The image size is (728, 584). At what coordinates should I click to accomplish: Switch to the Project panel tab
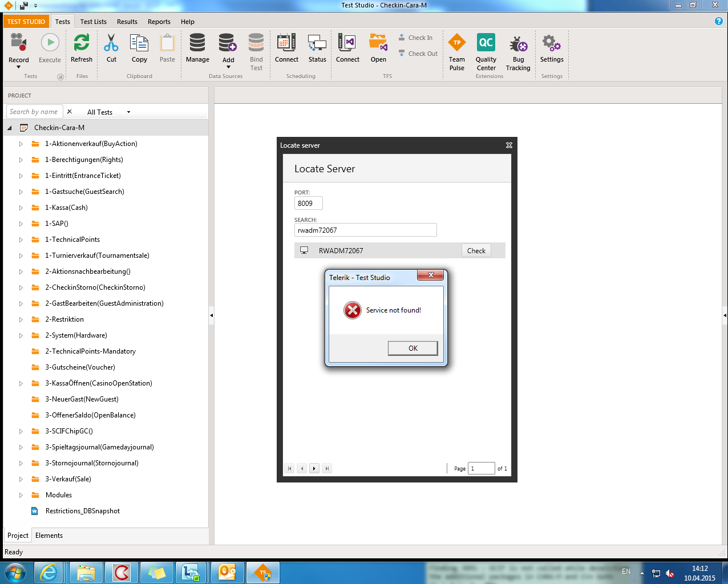(x=18, y=536)
